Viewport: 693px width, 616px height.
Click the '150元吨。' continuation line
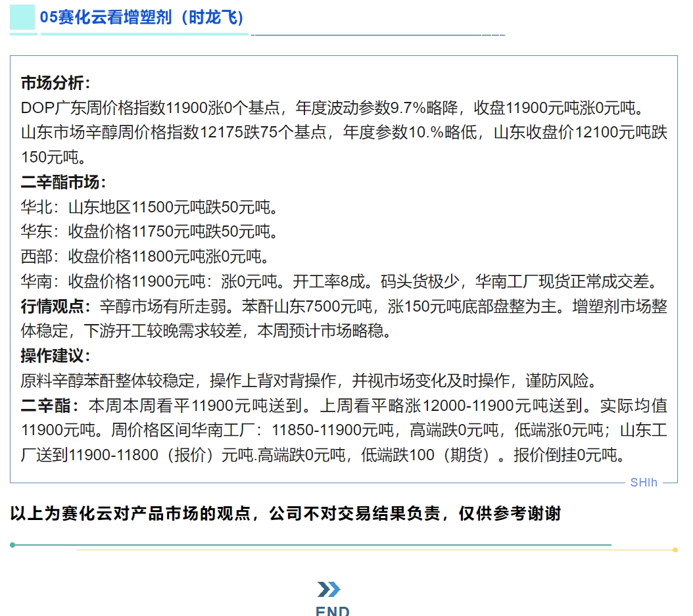click(53, 157)
